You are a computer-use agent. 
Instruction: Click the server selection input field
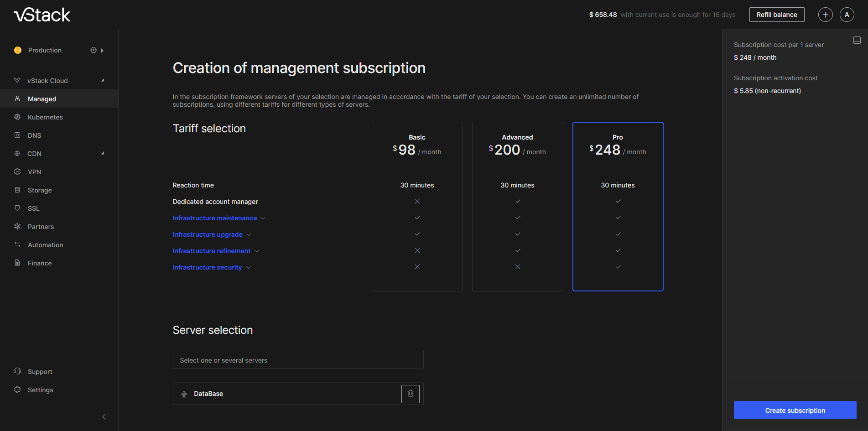(x=298, y=360)
